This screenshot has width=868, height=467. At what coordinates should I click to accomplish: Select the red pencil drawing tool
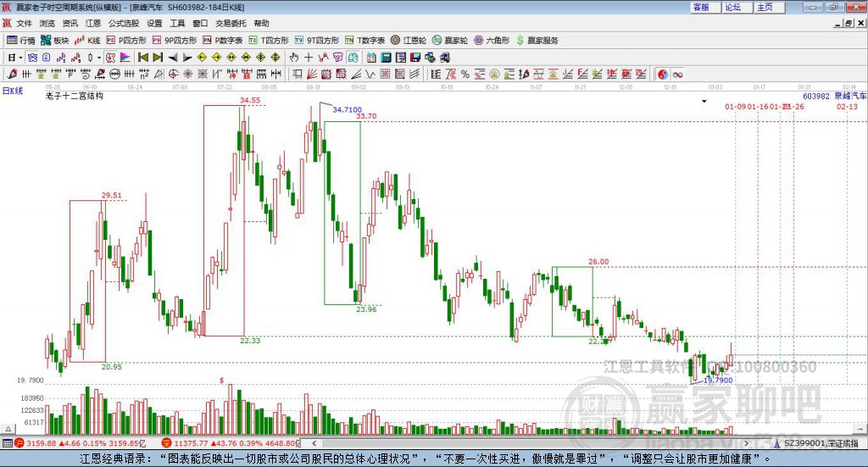pos(11,74)
